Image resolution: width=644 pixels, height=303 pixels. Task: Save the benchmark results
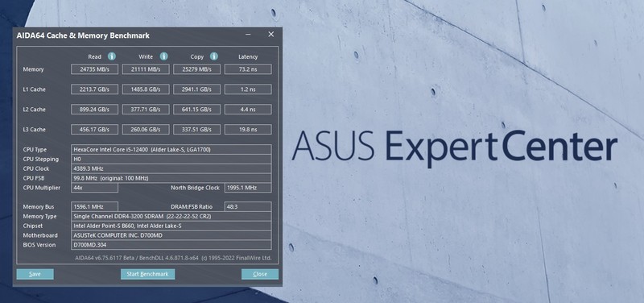[35, 274]
